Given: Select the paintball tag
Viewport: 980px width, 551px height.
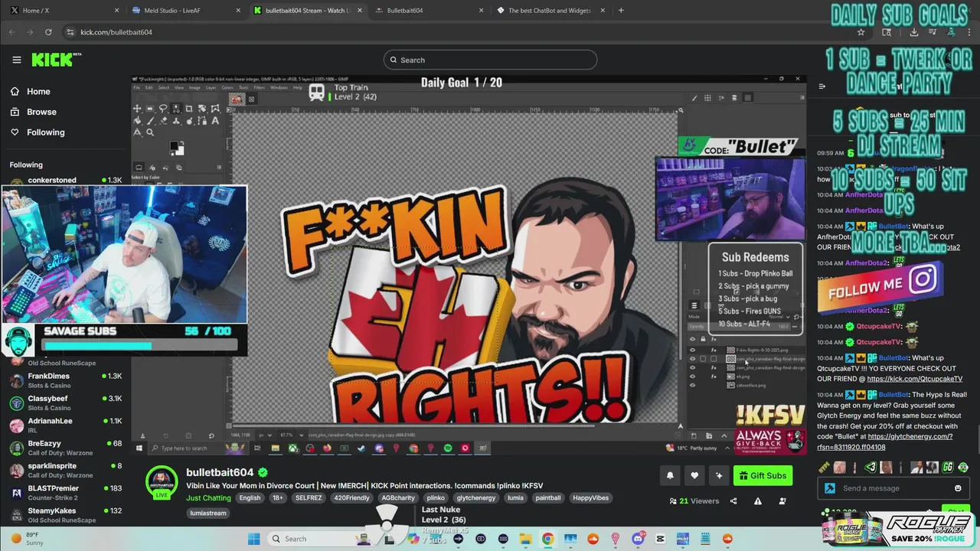Looking at the screenshot, I should [548, 497].
